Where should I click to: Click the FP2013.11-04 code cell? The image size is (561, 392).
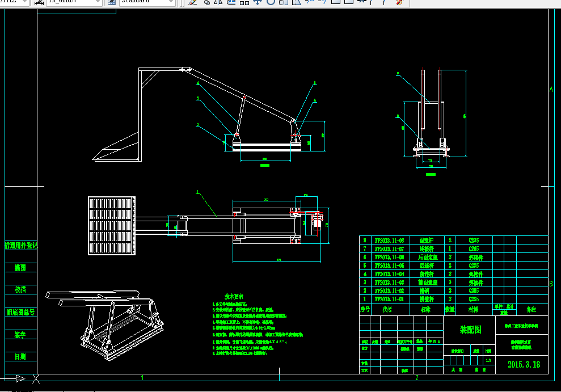[389, 274]
